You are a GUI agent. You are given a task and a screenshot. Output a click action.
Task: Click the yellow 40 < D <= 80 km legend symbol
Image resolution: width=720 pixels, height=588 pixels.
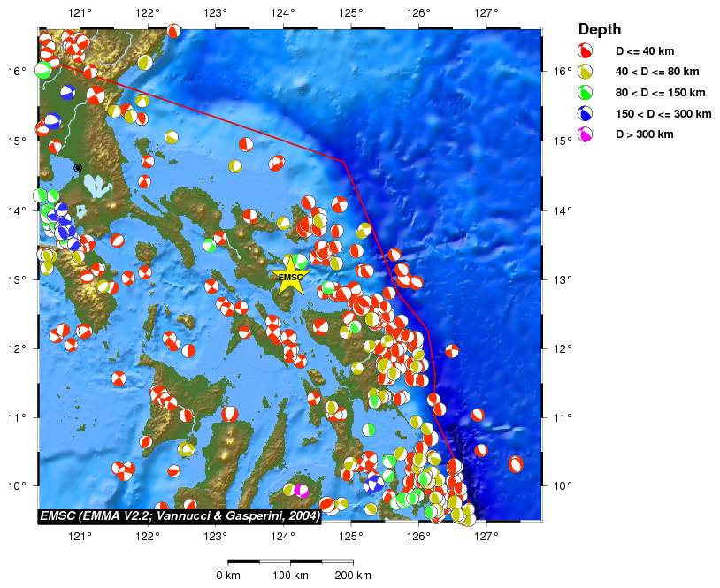pyautogui.click(x=585, y=72)
